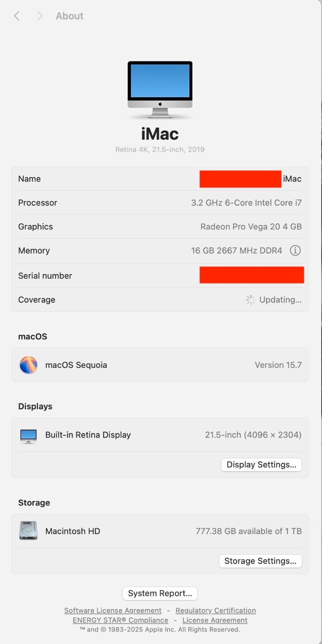Click the forward navigation chevron

(x=39, y=16)
